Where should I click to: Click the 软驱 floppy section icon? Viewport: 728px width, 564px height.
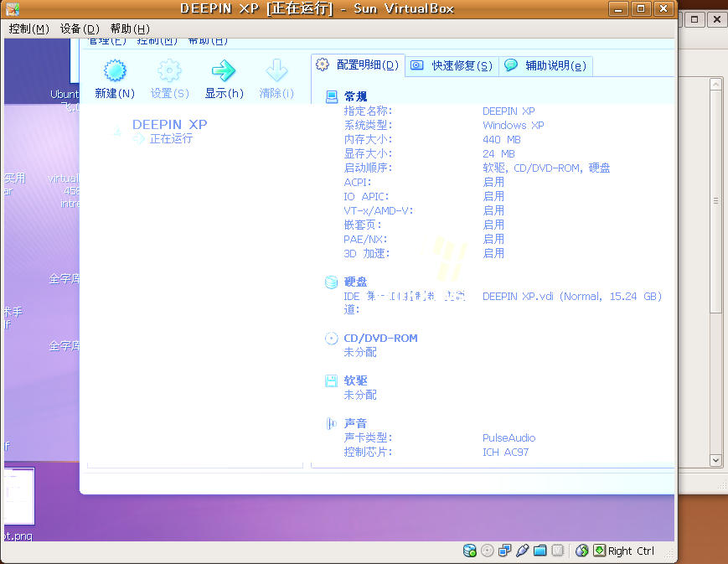[332, 381]
